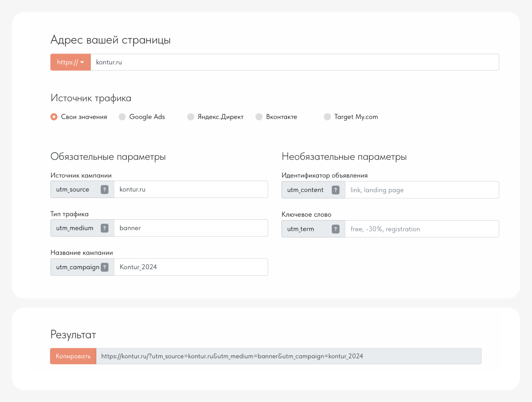Screen dimensions: 532x402
Task: Click the utm_source value field
Action: click(191, 189)
